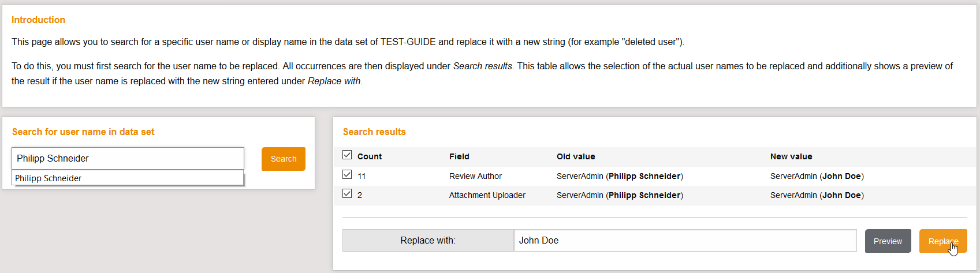Uncheck the Attachment Uploader row checkbox

coord(347,193)
